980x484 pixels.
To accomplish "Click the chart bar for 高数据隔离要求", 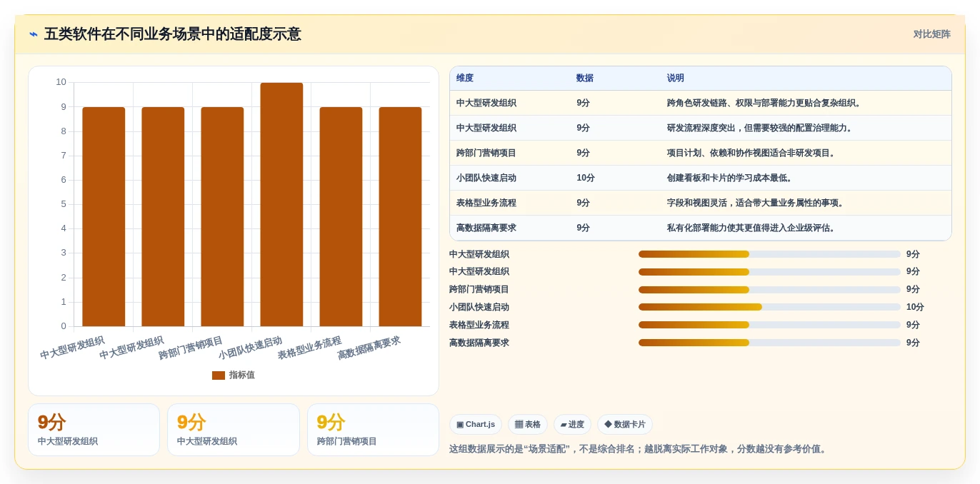I will click(400, 217).
